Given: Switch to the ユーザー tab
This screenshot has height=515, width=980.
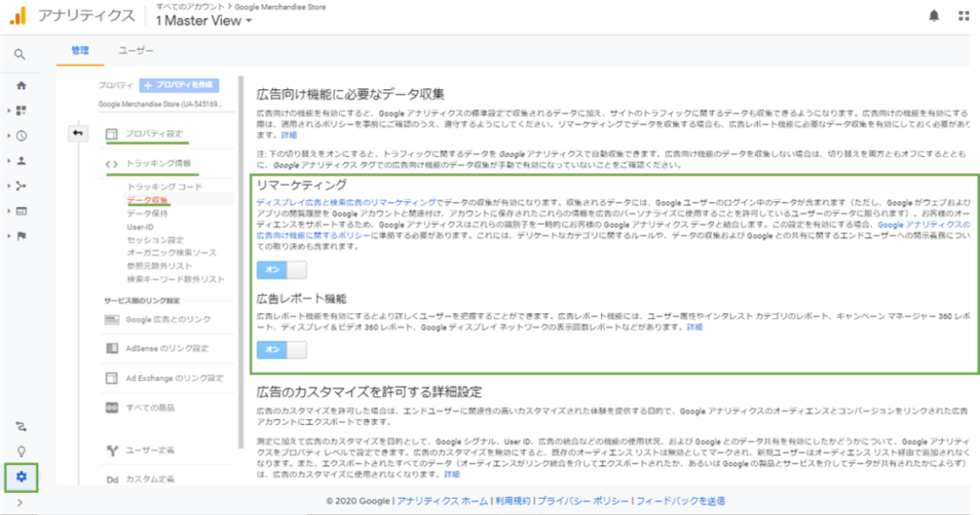Looking at the screenshot, I should pyautogui.click(x=136, y=51).
